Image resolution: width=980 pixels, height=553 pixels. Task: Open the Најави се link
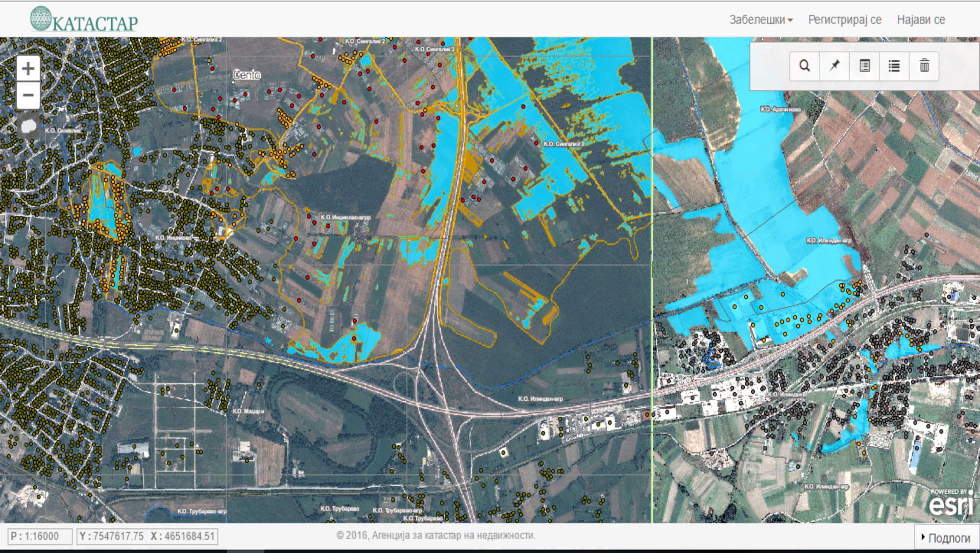[921, 20]
